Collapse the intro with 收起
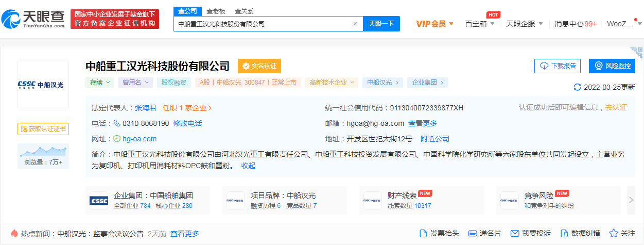 [248, 166]
